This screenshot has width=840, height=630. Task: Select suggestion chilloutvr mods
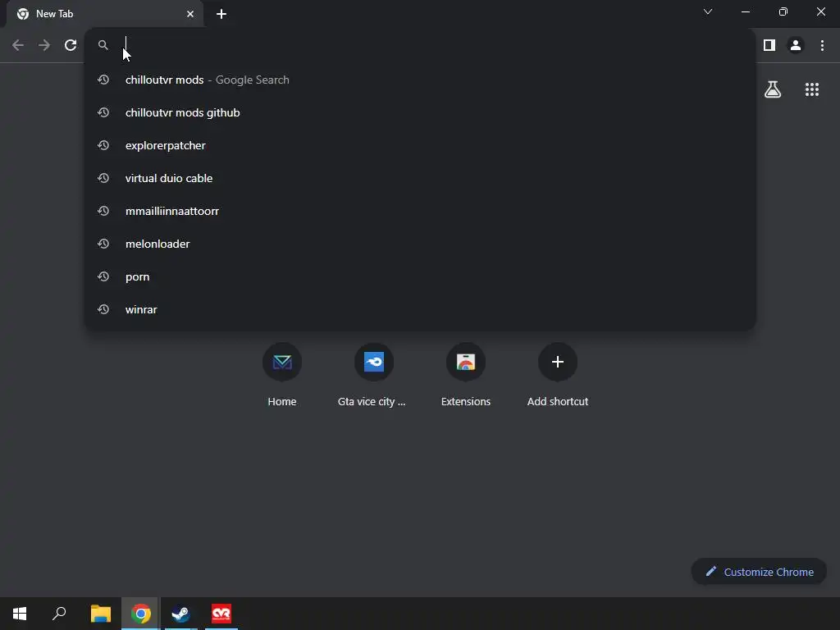(x=421, y=80)
